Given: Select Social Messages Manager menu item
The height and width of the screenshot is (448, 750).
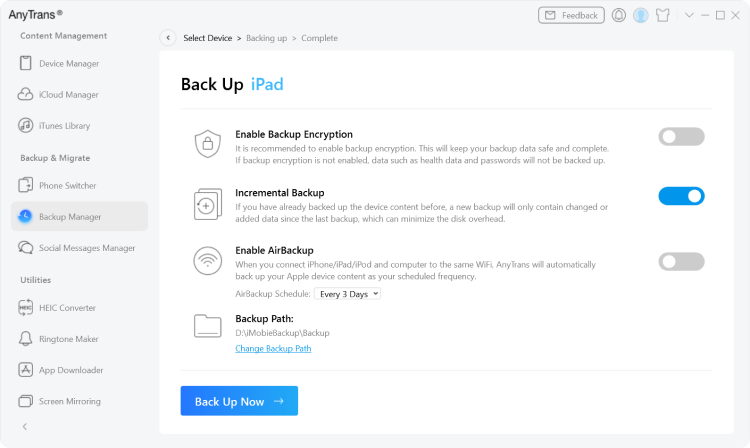Looking at the screenshot, I should pyautogui.click(x=86, y=247).
